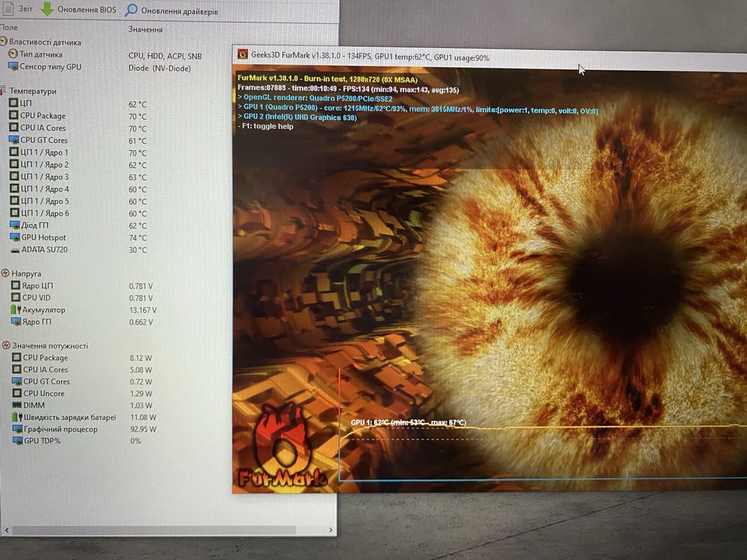This screenshot has width=747, height=560.
Task: Click the memory icon beside DIMM
Action: [16, 405]
